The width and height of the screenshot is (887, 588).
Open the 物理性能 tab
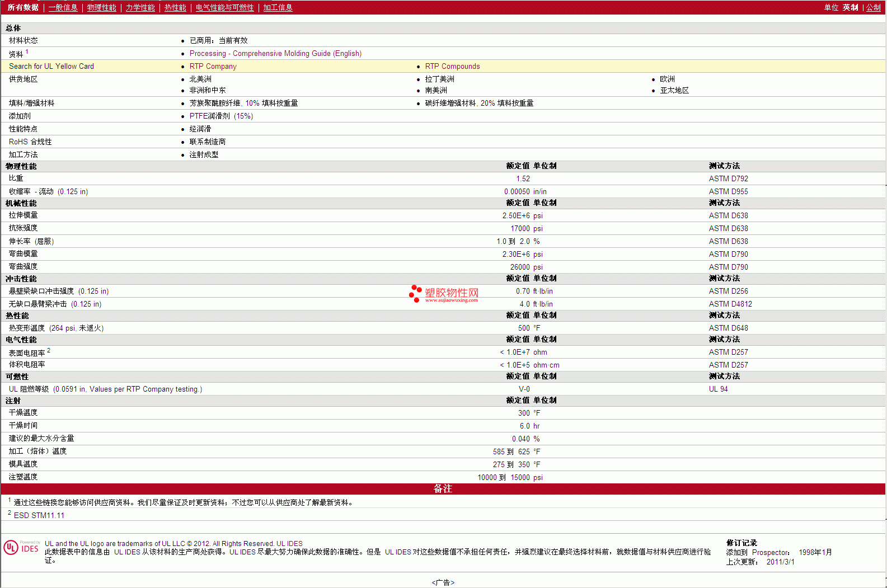(102, 7)
